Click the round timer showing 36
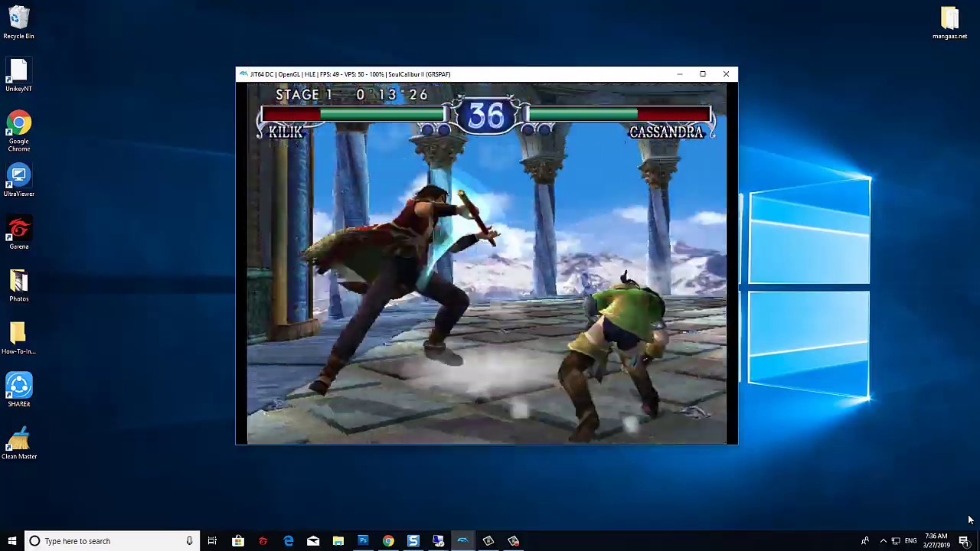 click(x=486, y=116)
